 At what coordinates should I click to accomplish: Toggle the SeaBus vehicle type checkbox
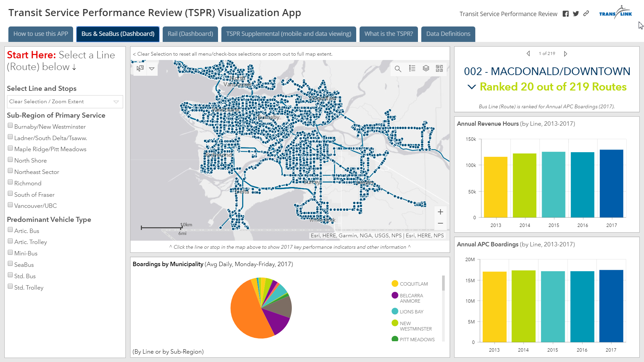10,264
